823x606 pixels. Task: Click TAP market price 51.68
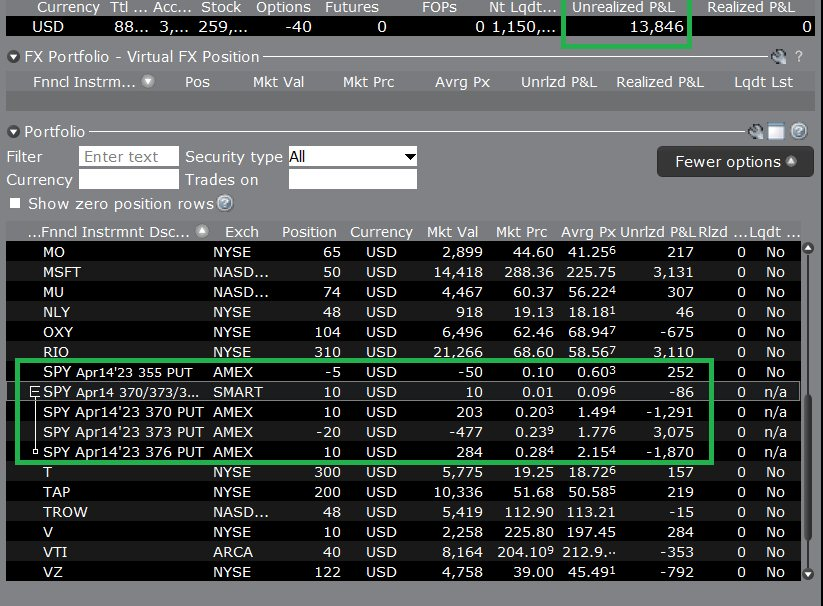533,492
